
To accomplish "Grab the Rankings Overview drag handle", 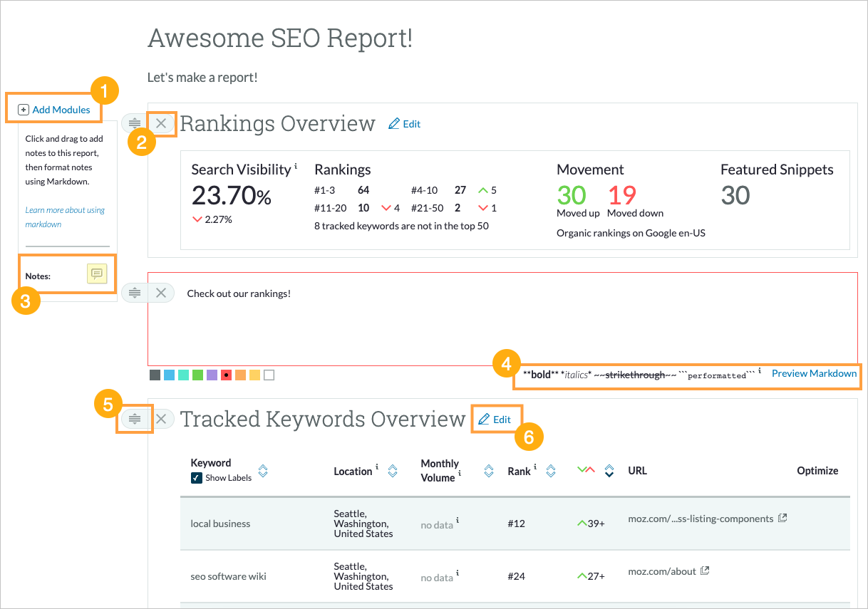I will coord(135,123).
